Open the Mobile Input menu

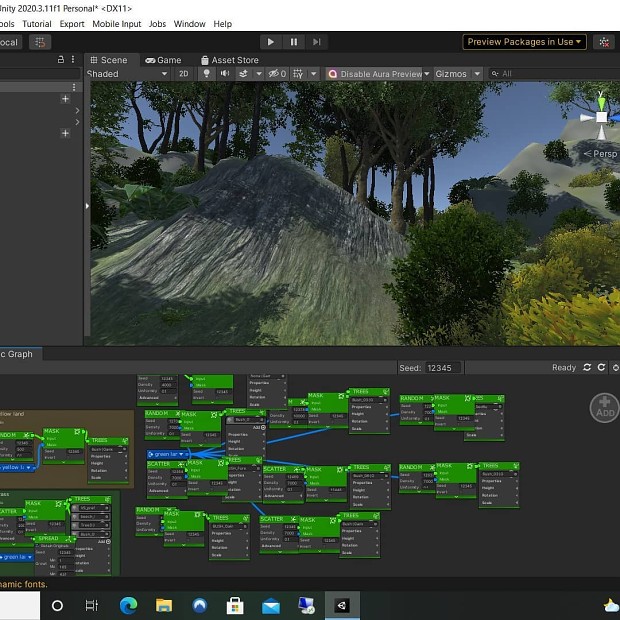(117, 24)
